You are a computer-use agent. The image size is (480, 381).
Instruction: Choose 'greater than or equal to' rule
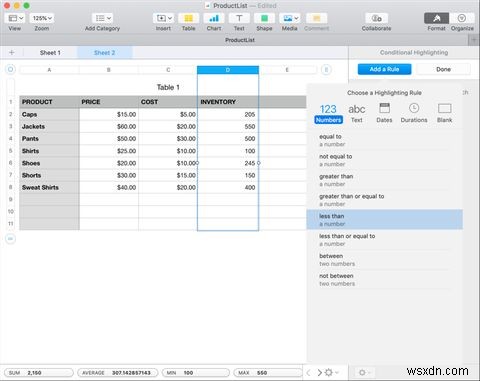click(x=385, y=200)
